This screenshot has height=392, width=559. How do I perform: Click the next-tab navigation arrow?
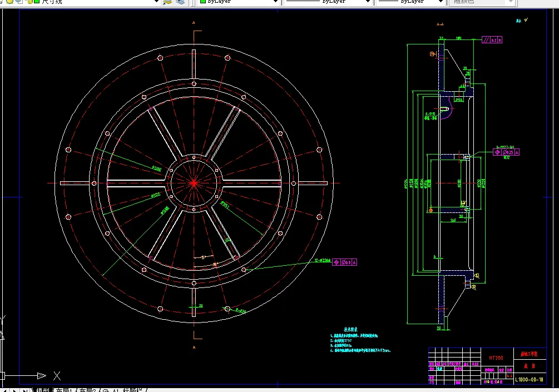(x=14, y=390)
